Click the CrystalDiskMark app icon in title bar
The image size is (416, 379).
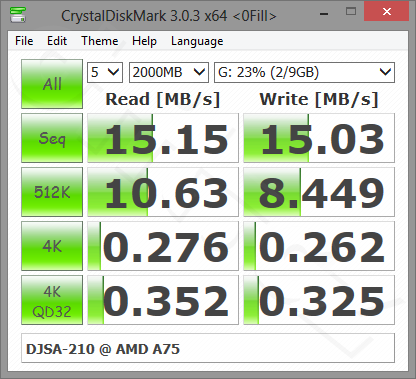pos(18,14)
